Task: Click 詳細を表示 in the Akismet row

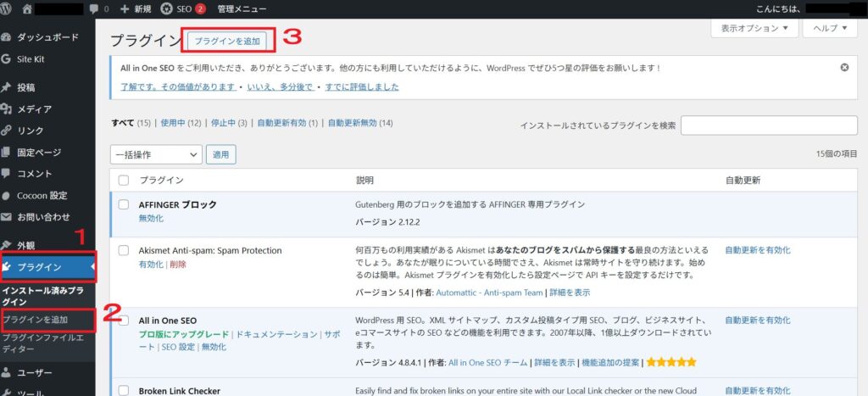Action: [x=570, y=293]
